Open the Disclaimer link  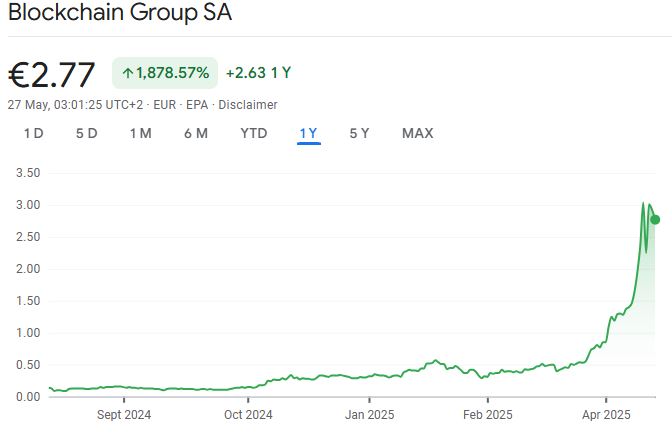pyautogui.click(x=248, y=105)
